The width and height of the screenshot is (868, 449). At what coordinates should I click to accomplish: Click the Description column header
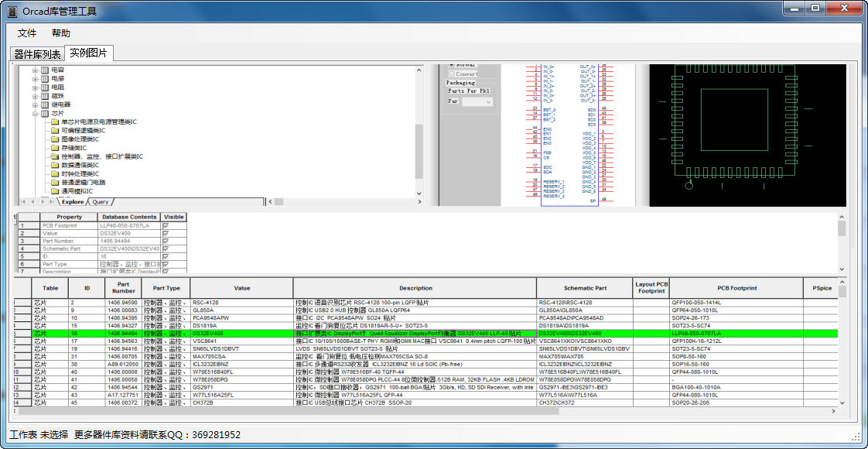pos(415,288)
